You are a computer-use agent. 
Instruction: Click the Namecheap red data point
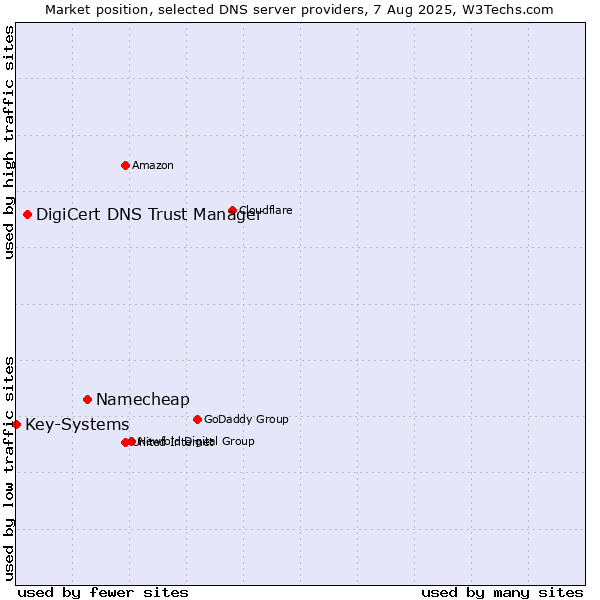[x=87, y=400]
